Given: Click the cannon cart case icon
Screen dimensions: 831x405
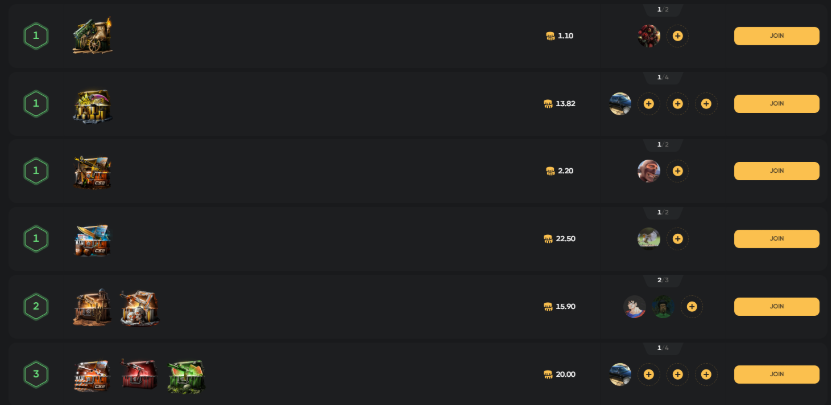Looking at the screenshot, I should pos(93,36).
